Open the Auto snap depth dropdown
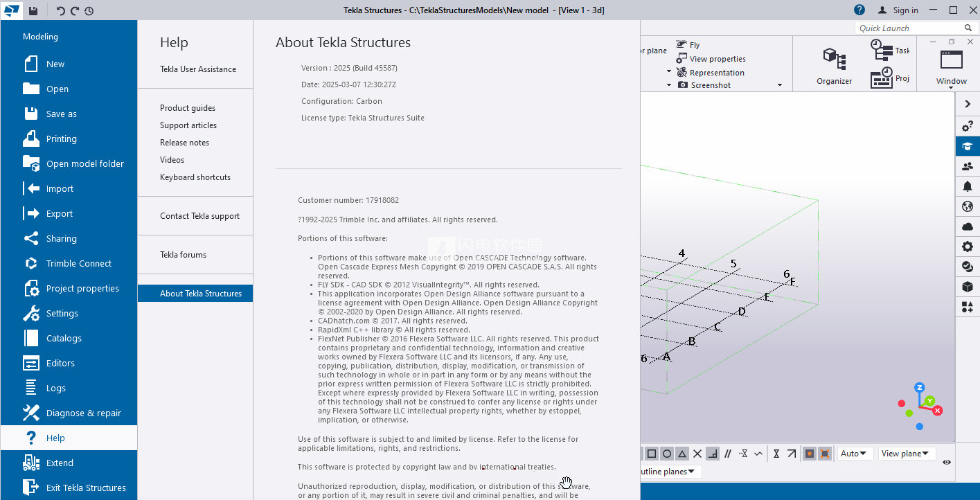980x500 pixels. pos(854,453)
